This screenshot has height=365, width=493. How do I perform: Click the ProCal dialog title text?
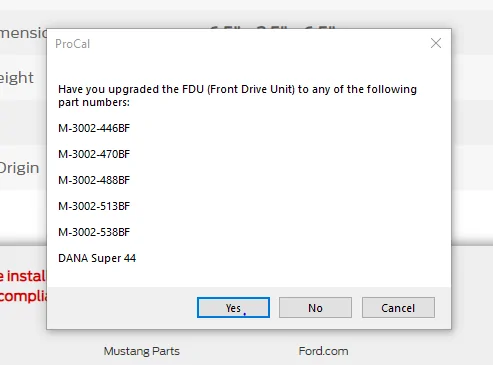[73, 44]
